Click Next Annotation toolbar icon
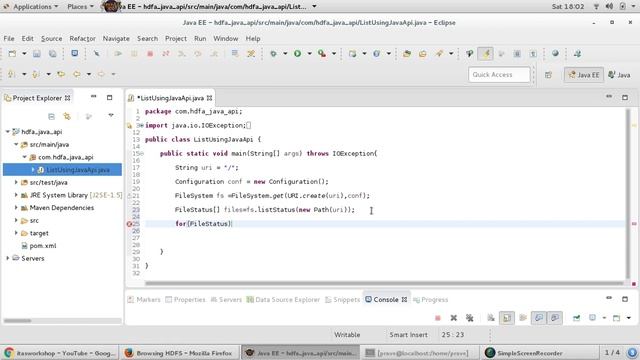Screen dimensions: 640x360 click(x=12, y=74)
